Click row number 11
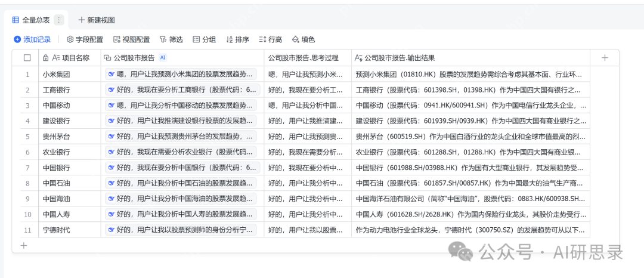 click(x=27, y=230)
